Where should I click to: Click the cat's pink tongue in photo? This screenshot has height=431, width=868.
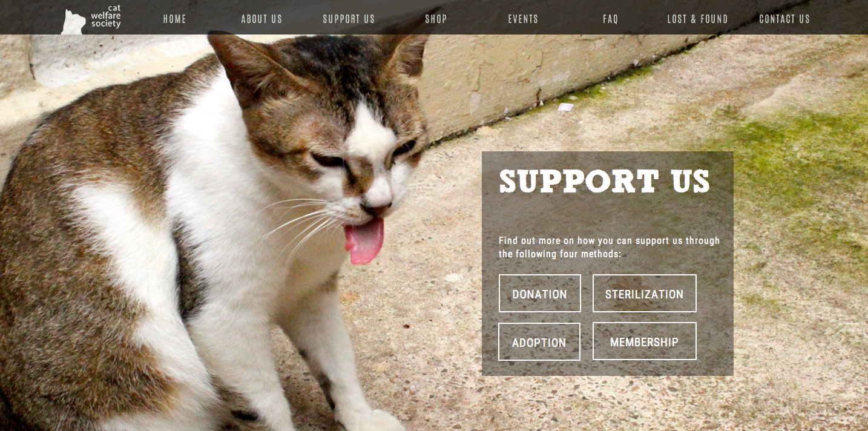[x=365, y=241]
